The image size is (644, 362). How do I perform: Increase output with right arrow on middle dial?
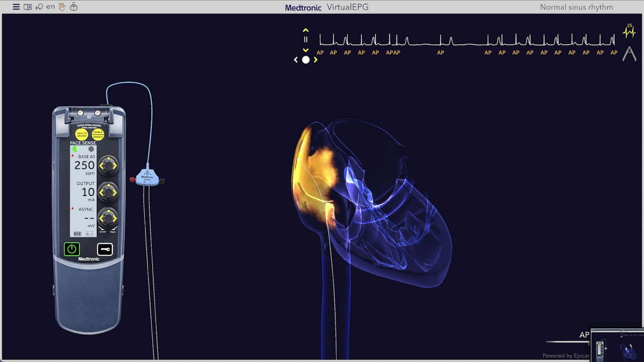115,193
